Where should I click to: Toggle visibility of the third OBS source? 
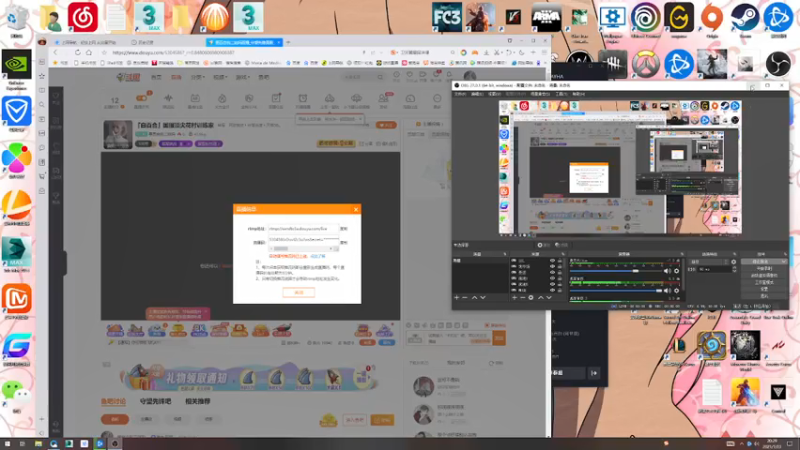(x=553, y=272)
